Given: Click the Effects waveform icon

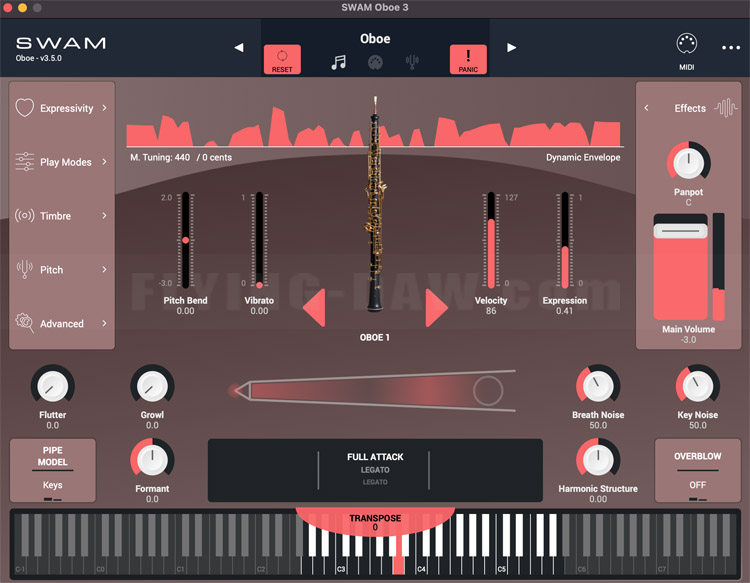Looking at the screenshot, I should pos(726,108).
